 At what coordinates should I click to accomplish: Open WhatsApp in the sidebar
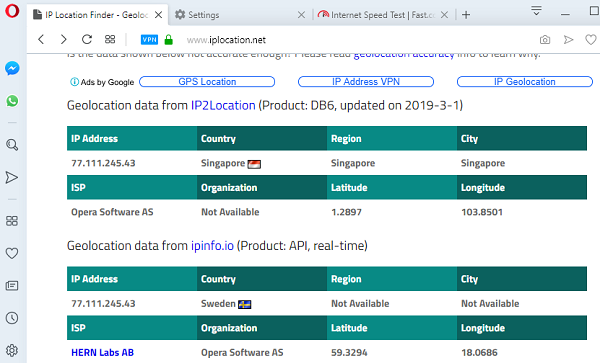(x=12, y=101)
